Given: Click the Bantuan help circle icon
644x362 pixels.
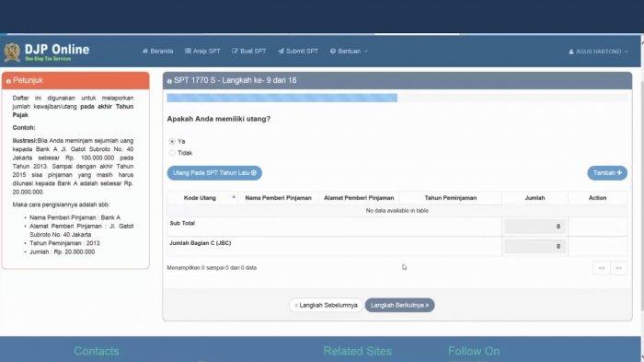Looking at the screenshot, I should [x=333, y=51].
